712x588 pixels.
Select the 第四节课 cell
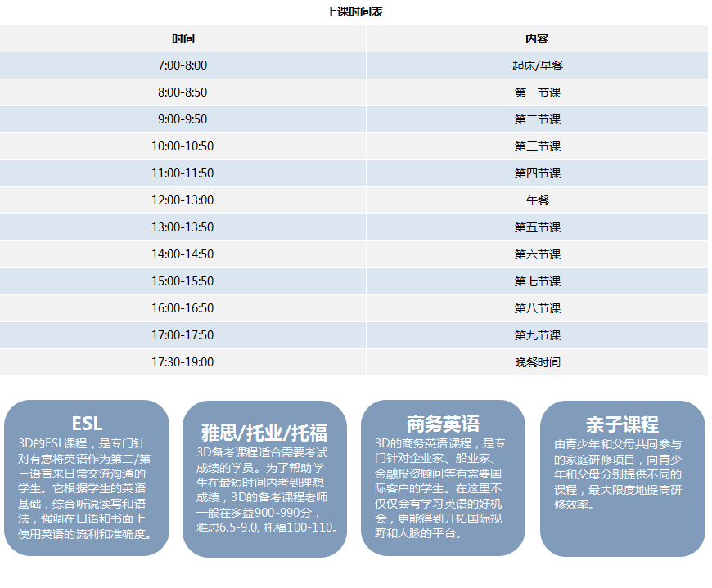pos(537,173)
